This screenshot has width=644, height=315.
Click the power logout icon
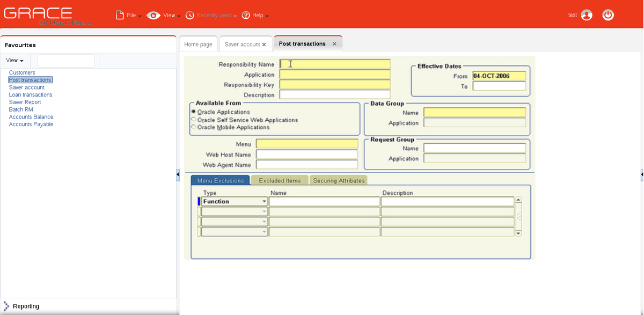coord(608,14)
